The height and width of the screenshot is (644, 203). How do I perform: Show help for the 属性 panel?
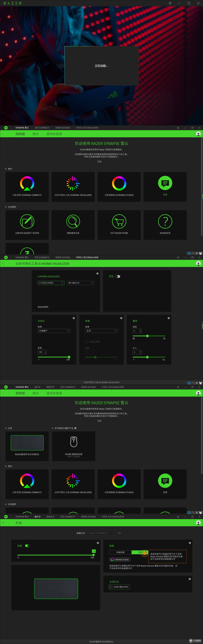169,318
